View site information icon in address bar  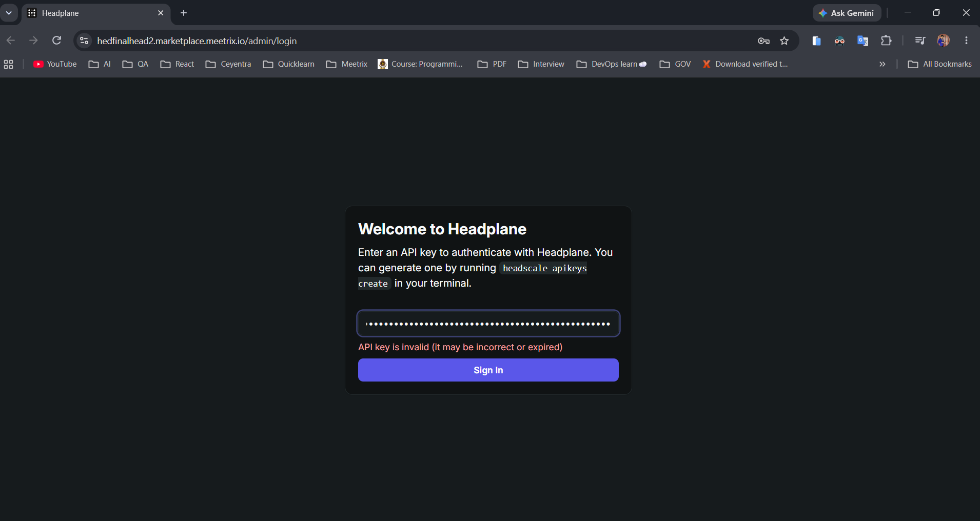click(84, 41)
